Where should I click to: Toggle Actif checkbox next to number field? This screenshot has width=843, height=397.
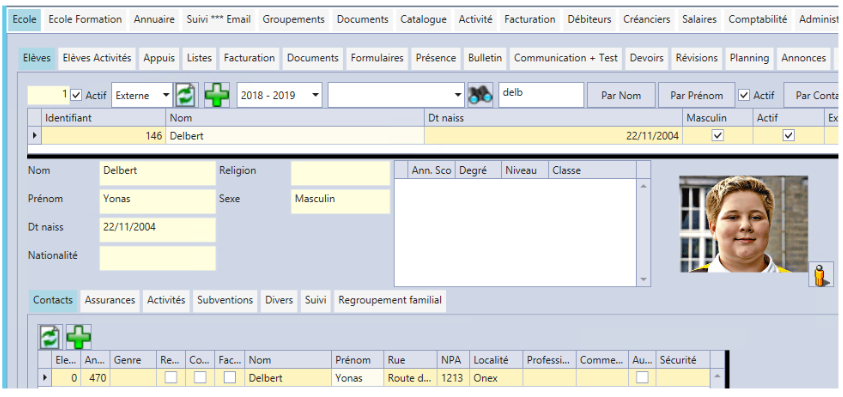pyautogui.click(x=76, y=95)
